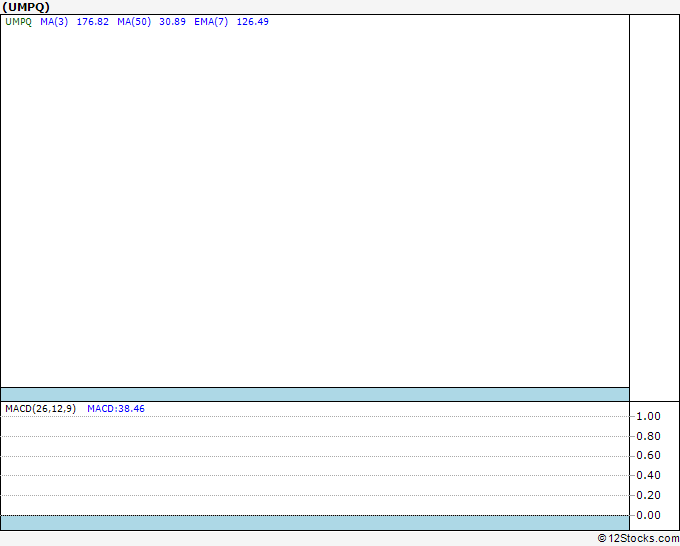This screenshot has height=546, width=680.
Task: Click the MA(50) indicator label
Action: [x=134, y=22]
